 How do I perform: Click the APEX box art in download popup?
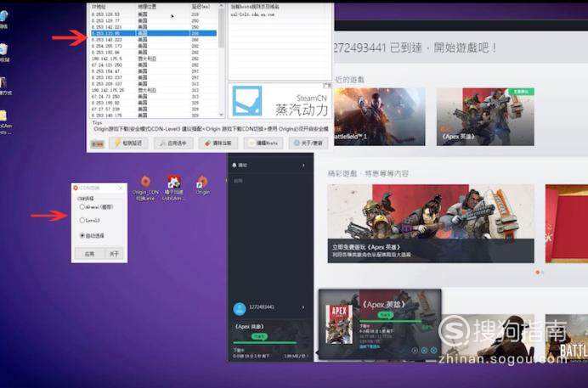(x=339, y=324)
